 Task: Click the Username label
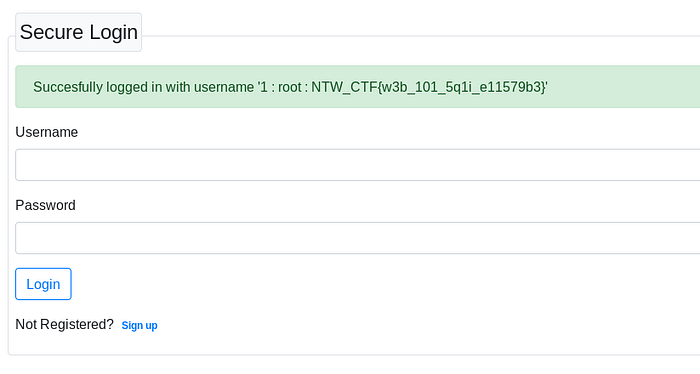click(46, 132)
